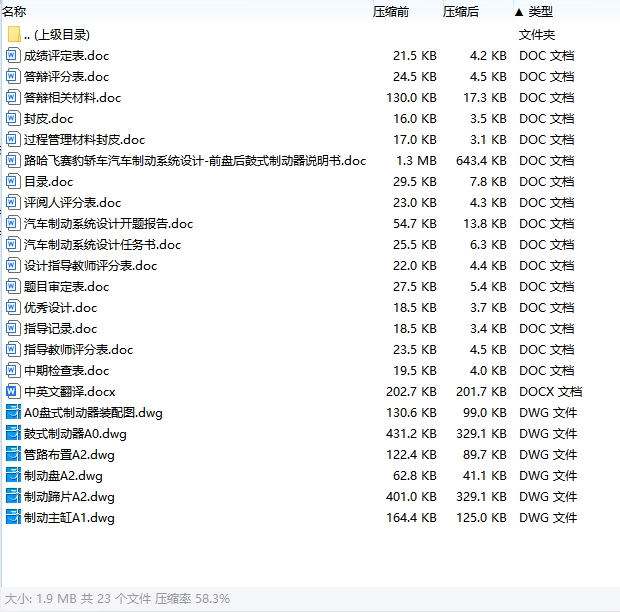Select the file name 鼓式制动器A0.dwg
Image resolution: width=620 pixels, height=612 pixels.
pyautogui.click(x=75, y=433)
